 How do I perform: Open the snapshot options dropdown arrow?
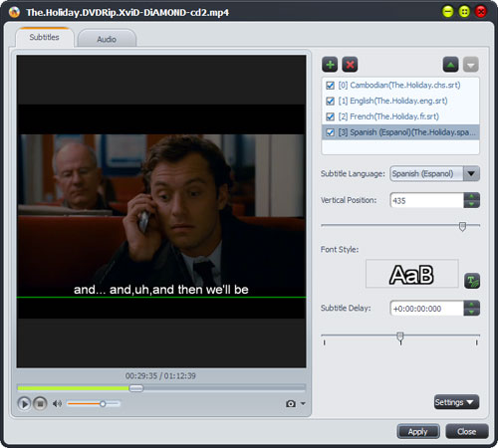(303, 403)
